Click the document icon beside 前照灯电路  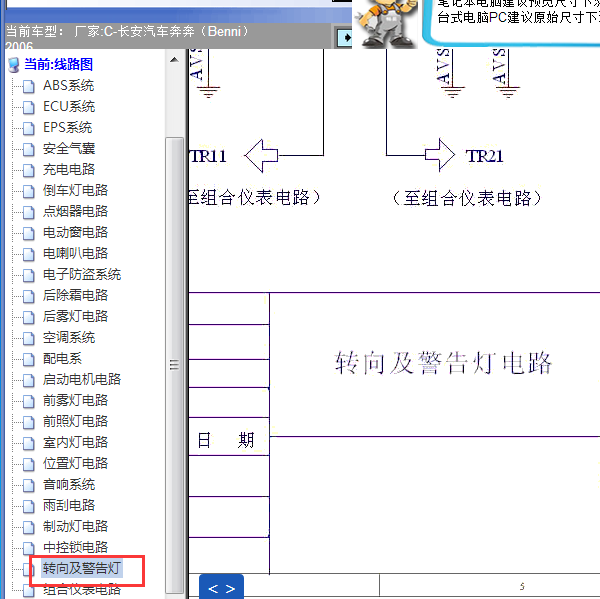(x=29, y=422)
